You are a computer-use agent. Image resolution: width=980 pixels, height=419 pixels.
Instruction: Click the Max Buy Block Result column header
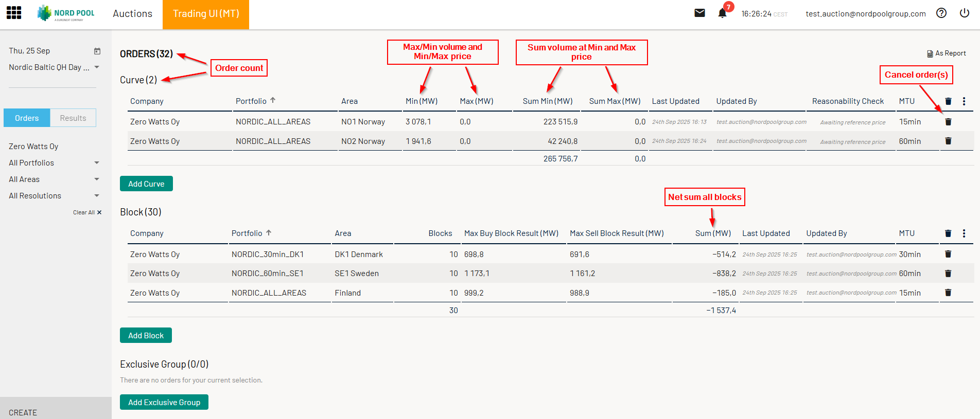[x=511, y=233]
